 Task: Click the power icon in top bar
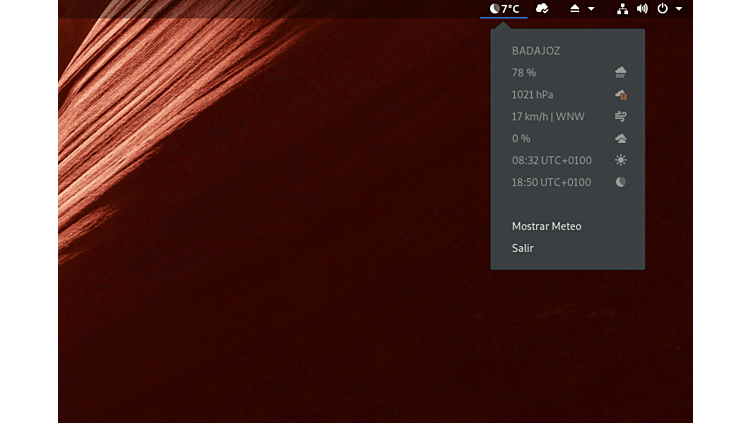662,9
